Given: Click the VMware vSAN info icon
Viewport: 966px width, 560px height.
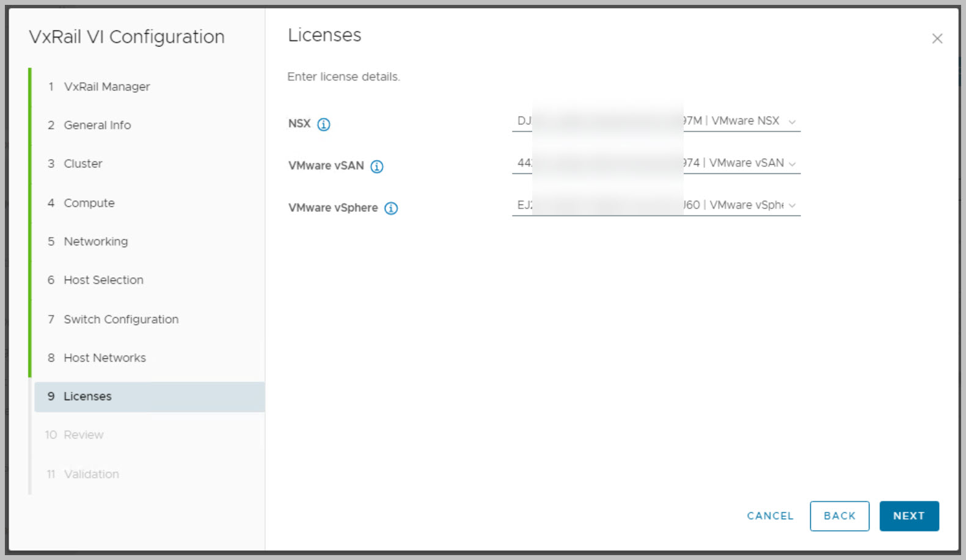Looking at the screenshot, I should coord(377,166).
